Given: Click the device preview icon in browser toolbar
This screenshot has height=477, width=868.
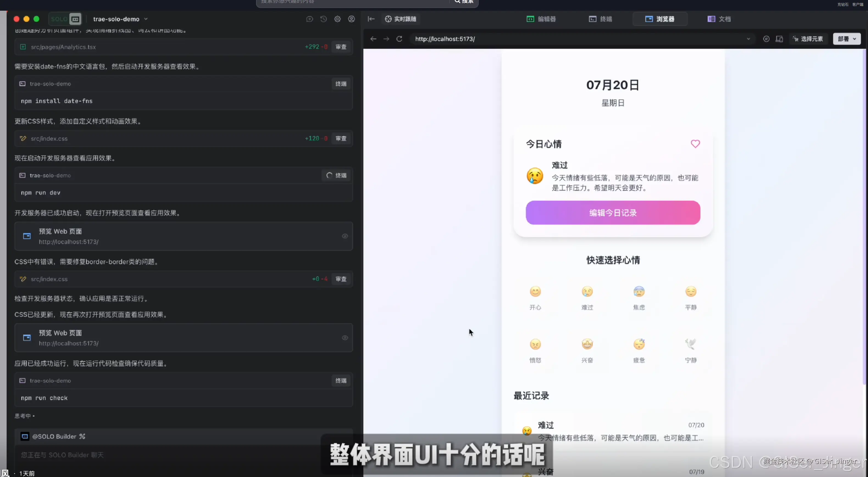Looking at the screenshot, I should (x=780, y=39).
